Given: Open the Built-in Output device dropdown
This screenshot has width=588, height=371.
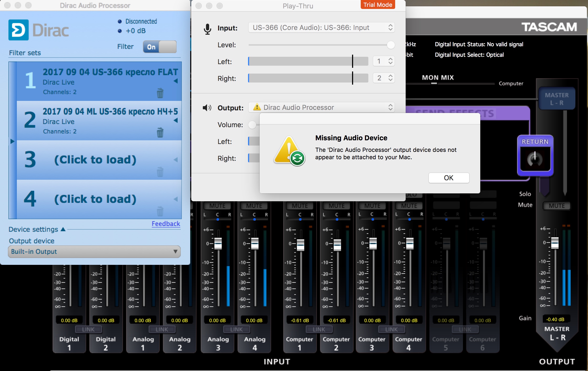Looking at the screenshot, I should tap(94, 251).
